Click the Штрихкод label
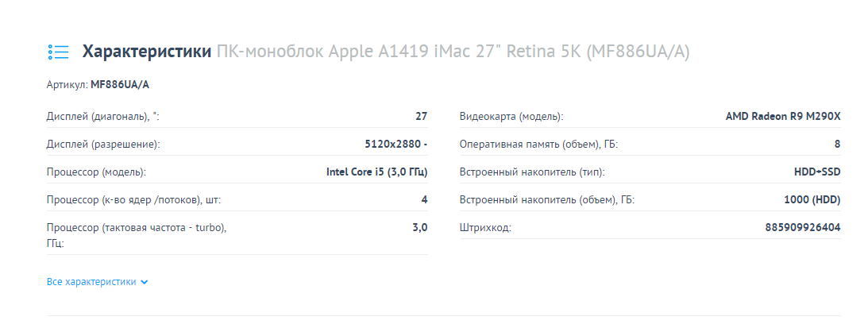 (485, 228)
